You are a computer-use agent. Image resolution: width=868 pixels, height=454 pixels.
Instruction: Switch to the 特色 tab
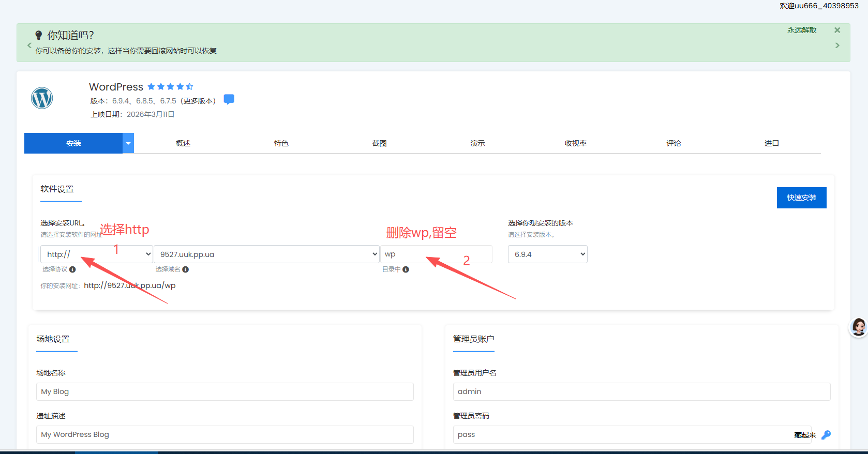pyautogui.click(x=281, y=143)
